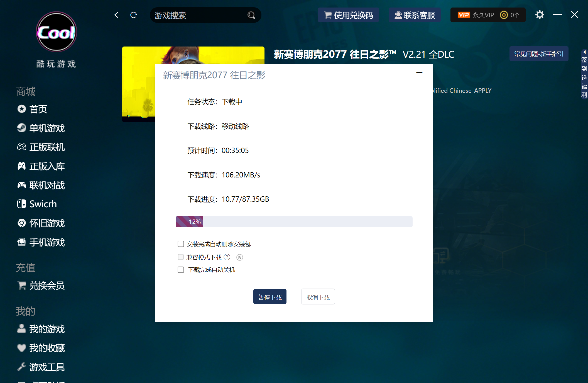Screen dimensions: 588x383
Task: Click 暂停下载 to pause downloading
Action: [269, 296]
